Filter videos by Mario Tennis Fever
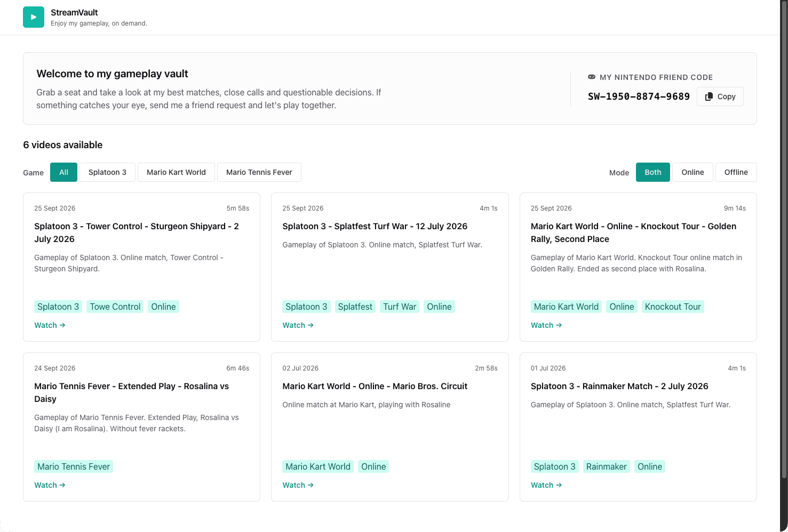Screen dimensions: 788x532 tap(259, 172)
